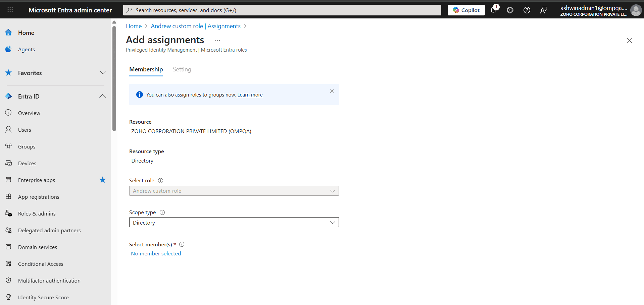Open the app launcher grid icon
This screenshot has width=644, height=305.
pos(10,10)
